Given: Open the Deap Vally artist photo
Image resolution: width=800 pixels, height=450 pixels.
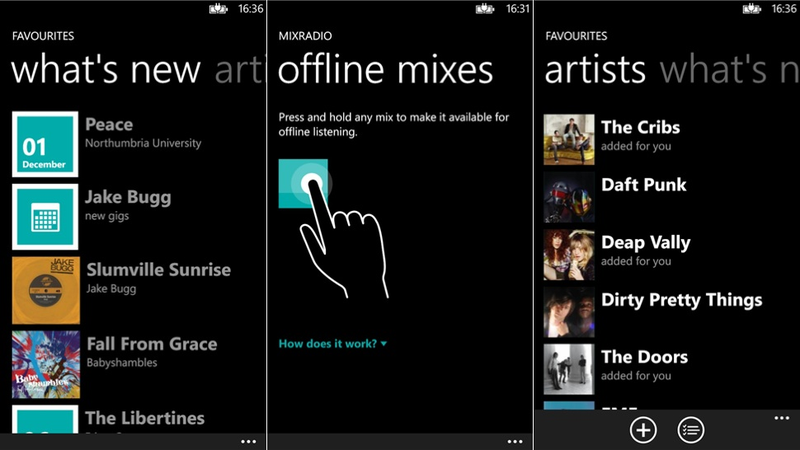Looking at the screenshot, I should coord(569,255).
